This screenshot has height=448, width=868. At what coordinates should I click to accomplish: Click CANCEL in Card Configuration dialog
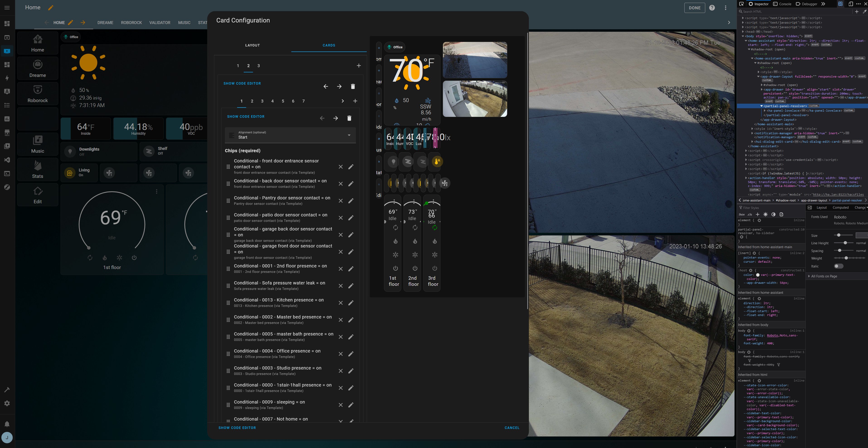512,427
